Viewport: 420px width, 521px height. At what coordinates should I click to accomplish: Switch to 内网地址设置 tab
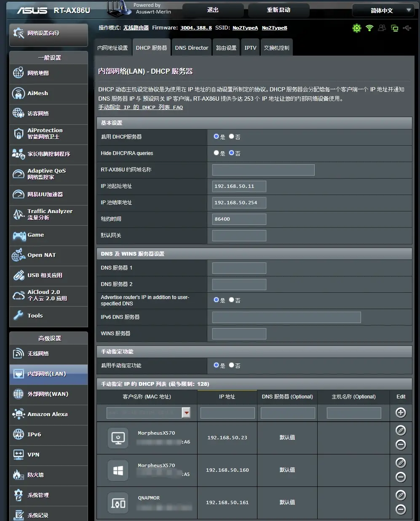pyautogui.click(x=112, y=48)
